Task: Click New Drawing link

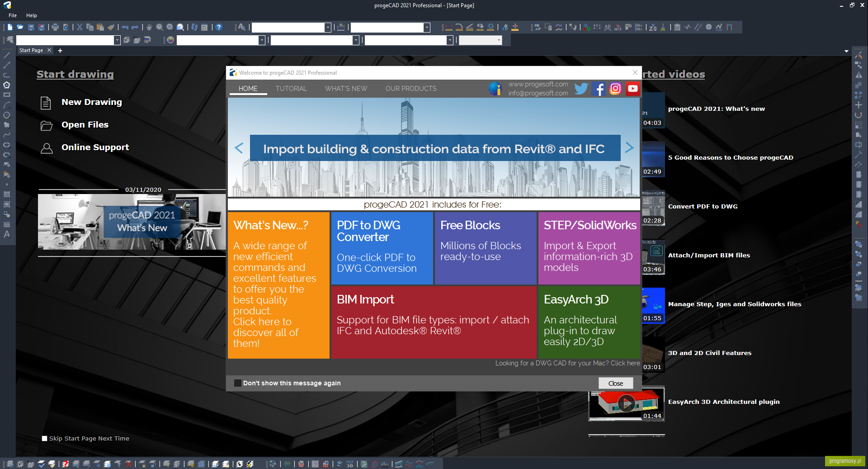Action: point(92,102)
